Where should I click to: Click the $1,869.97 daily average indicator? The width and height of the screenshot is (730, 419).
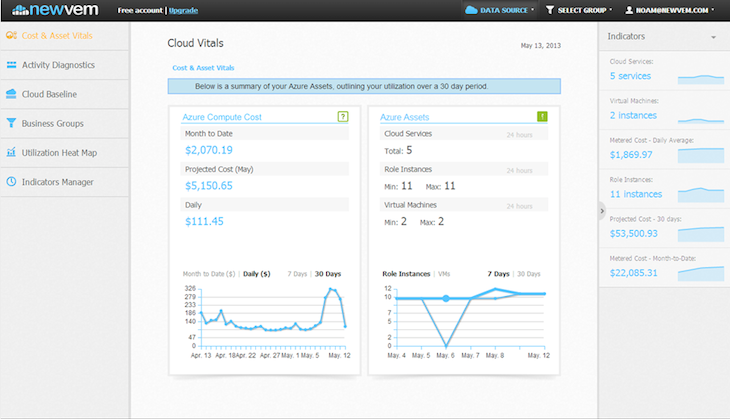631,155
